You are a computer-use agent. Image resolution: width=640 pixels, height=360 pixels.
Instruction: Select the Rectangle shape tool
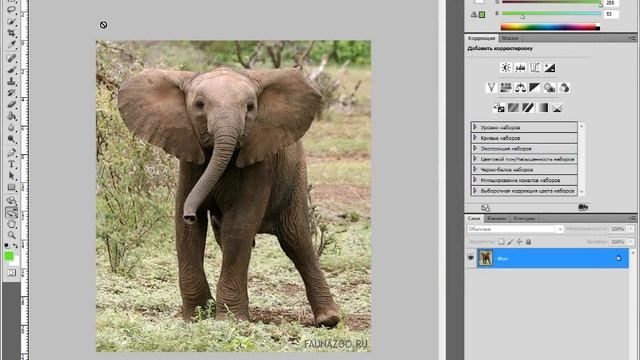tap(11, 187)
